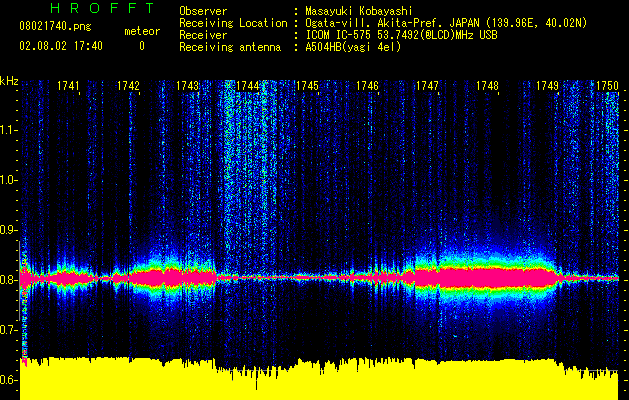Click the A504HB(yagi 4el) antenna text
Viewport: 629px width, 400px height.
(x=353, y=47)
